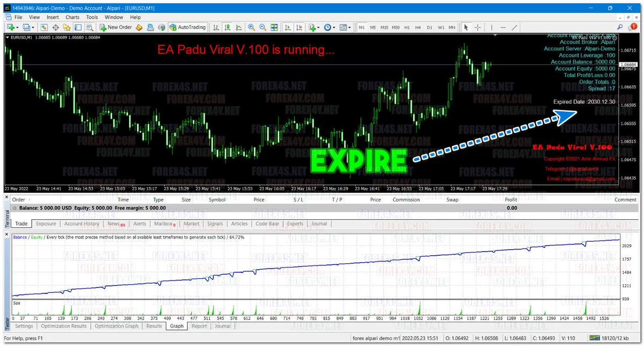Image resolution: width=644 pixels, height=346 pixels.
Task: Select the M15 timeframe
Action: 384,27
